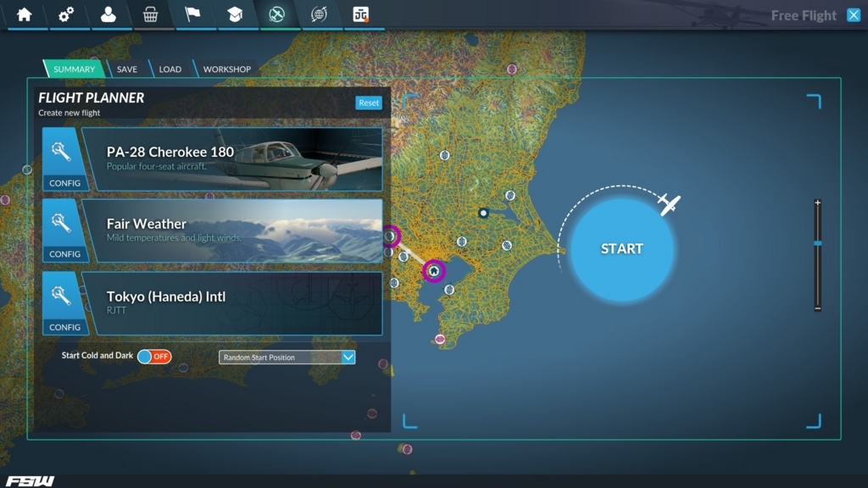This screenshot has height=488, width=868.
Task: Open CONFIG for PA-28 Cherokee 180
Action: tap(64, 159)
